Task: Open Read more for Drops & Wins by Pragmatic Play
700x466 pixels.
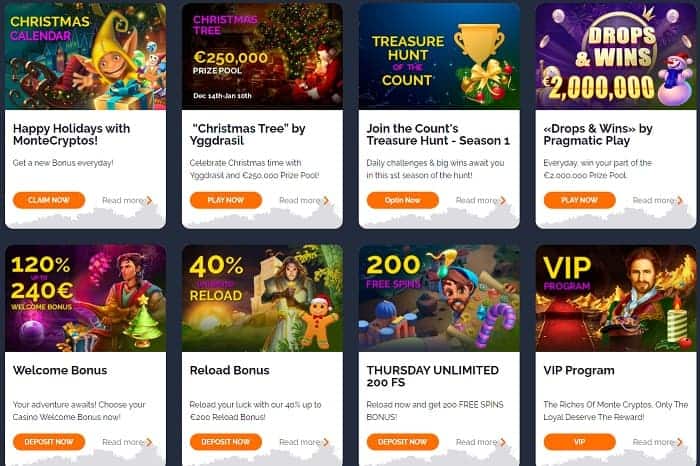Action: tap(658, 200)
